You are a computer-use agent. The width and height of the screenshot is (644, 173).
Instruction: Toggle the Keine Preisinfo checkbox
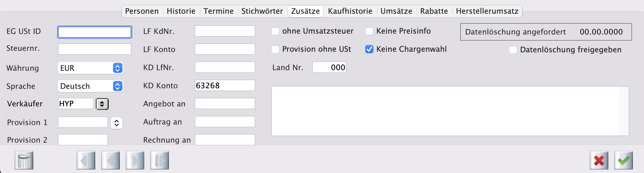point(369,31)
